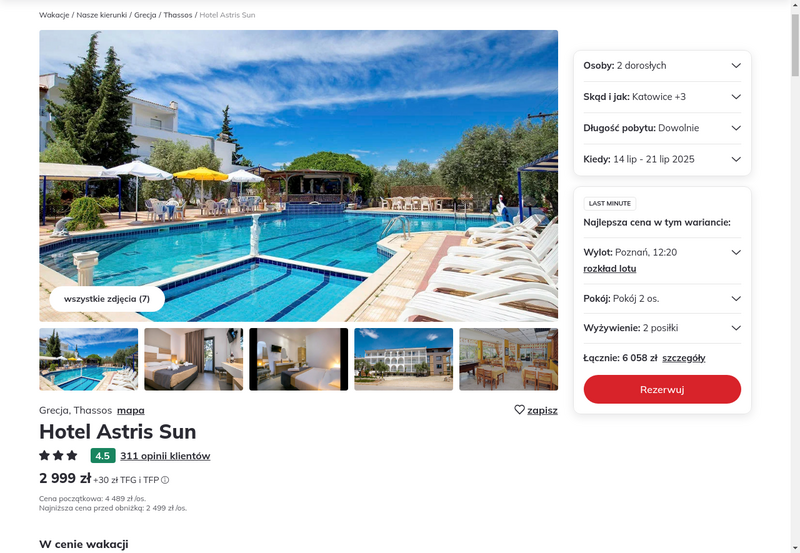Click the mapa link beside Thassos

coord(131,410)
